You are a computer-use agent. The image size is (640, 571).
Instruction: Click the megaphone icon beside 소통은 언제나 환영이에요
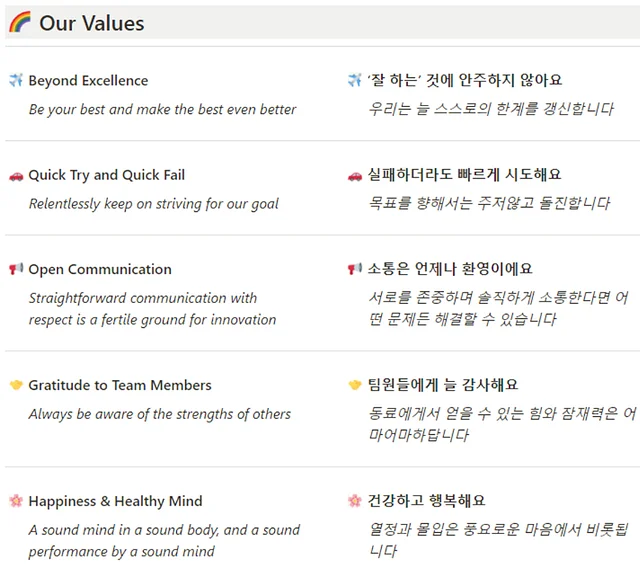[355, 269]
